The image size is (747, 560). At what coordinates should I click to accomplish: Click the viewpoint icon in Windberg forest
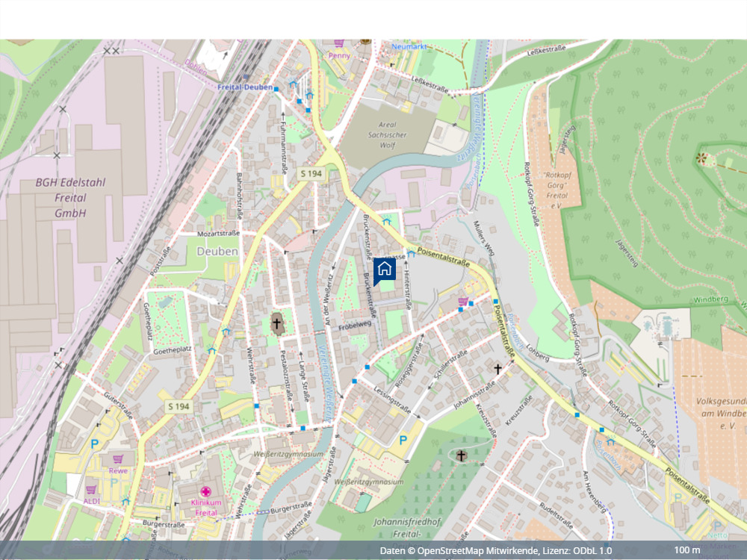point(701,158)
